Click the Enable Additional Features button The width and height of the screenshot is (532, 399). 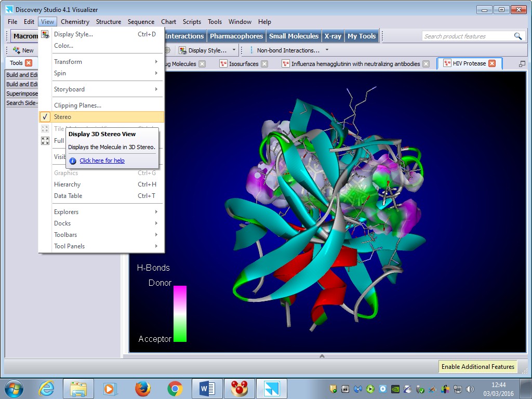click(477, 367)
